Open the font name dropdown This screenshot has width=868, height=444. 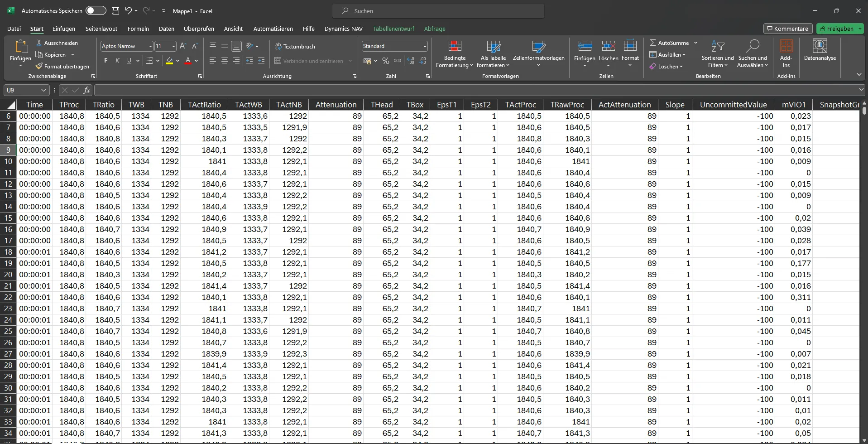tap(150, 46)
